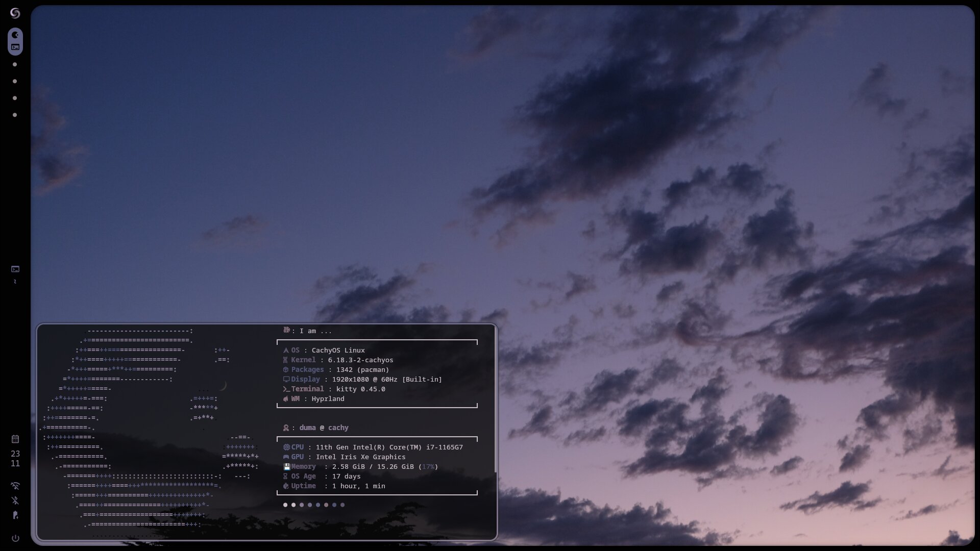Viewport: 980px width, 551px height.
Task: Switch to the first empty workspace dot
Action: pyautogui.click(x=15, y=64)
